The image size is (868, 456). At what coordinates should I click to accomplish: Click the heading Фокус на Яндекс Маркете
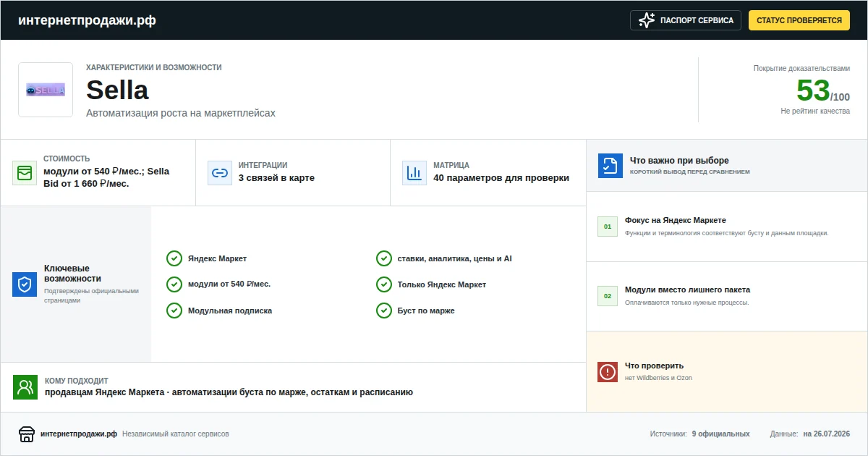click(x=676, y=220)
